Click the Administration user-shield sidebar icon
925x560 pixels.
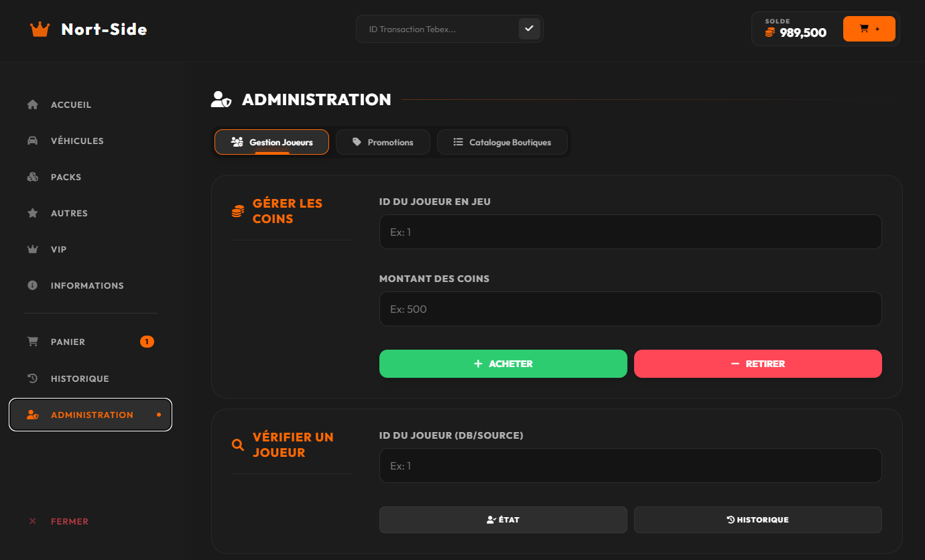(33, 415)
